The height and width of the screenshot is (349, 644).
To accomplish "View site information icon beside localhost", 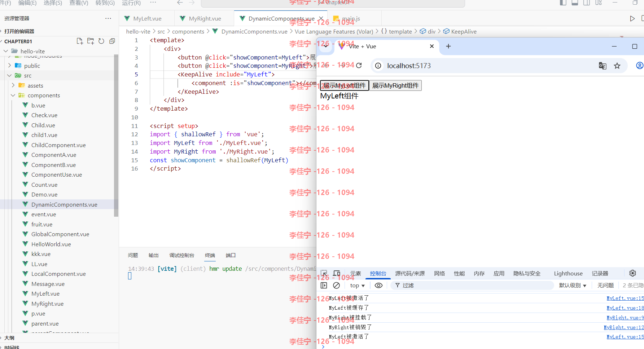I will [x=378, y=66].
